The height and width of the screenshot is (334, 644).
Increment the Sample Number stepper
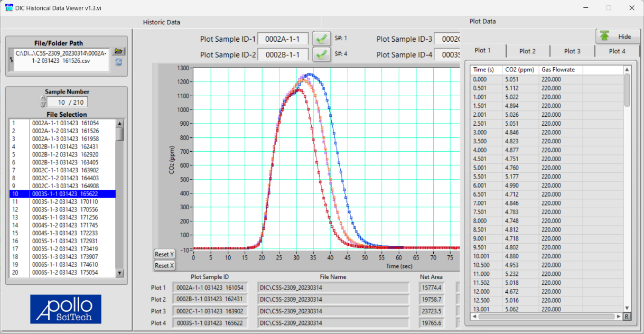coord(43,99)
